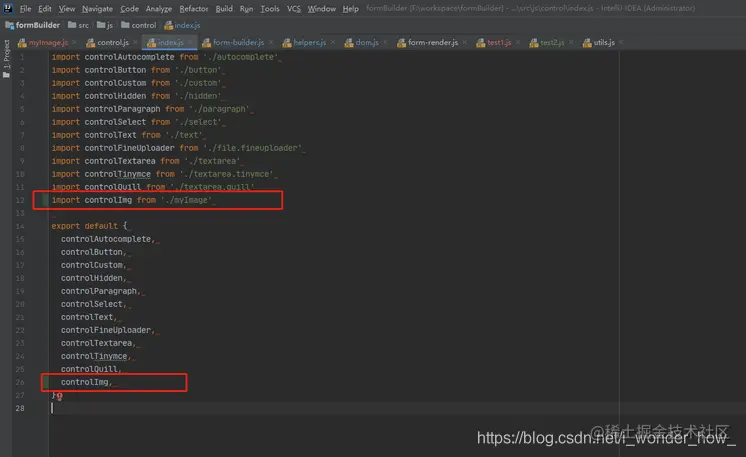Click line number 26 in gutter
This screenshot has width=746, height=457.
pos(20,382)
